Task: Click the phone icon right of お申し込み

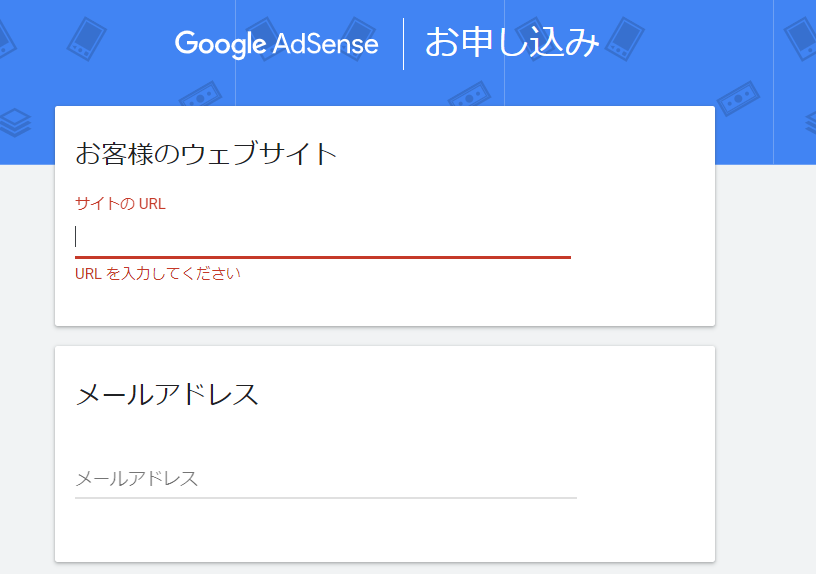Action: tap(626, 38)
